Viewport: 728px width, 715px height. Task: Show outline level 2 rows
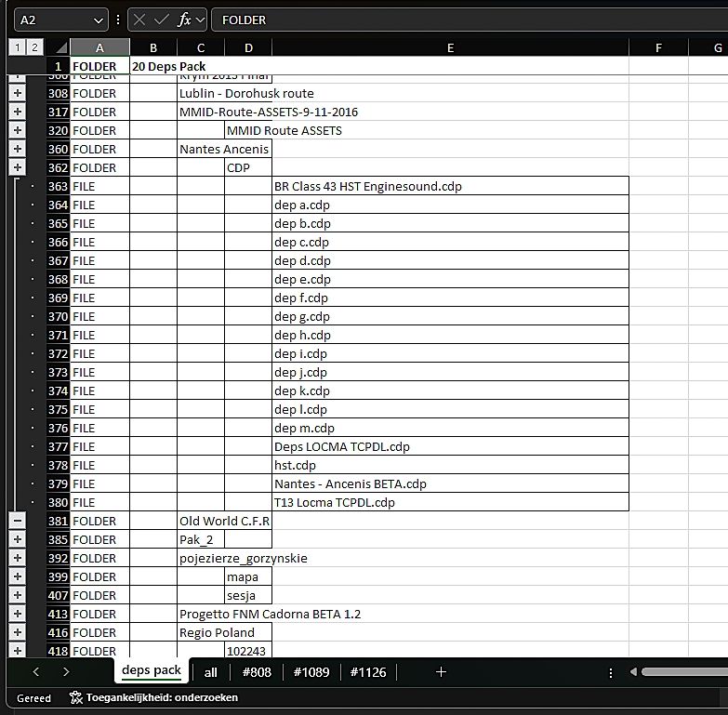34,47
